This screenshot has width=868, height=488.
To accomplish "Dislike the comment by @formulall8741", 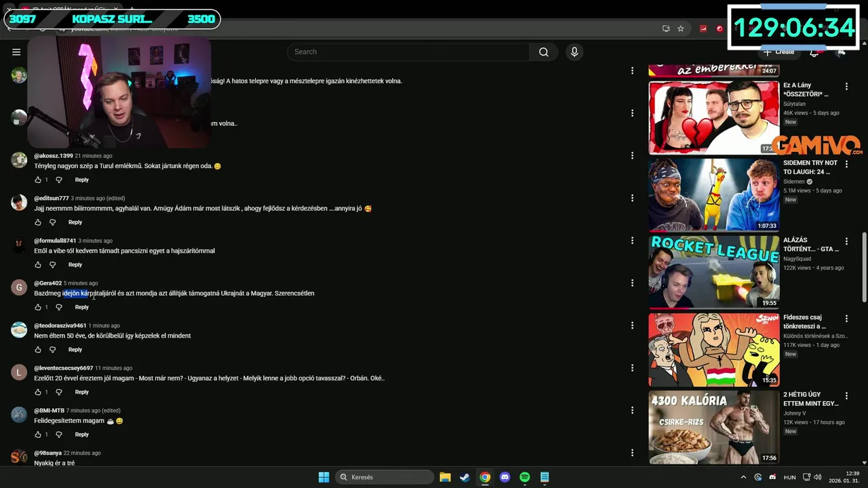I will click(x=52, y=264).
